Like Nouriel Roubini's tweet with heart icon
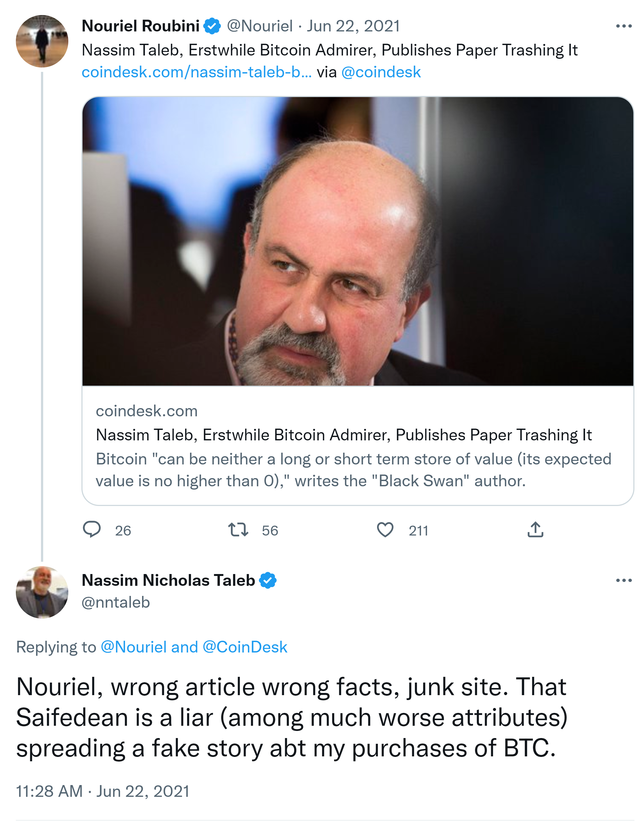644x834 pixels. click(385, 530)
